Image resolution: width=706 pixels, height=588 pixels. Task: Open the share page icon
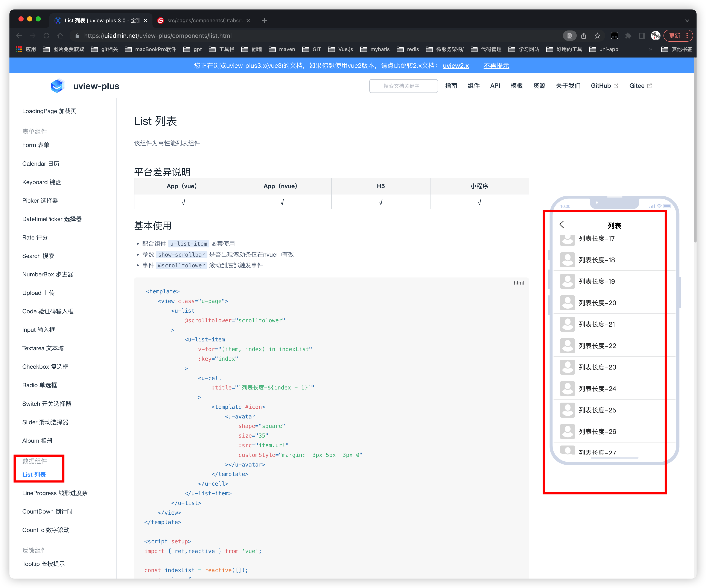[x=584, y=36]
